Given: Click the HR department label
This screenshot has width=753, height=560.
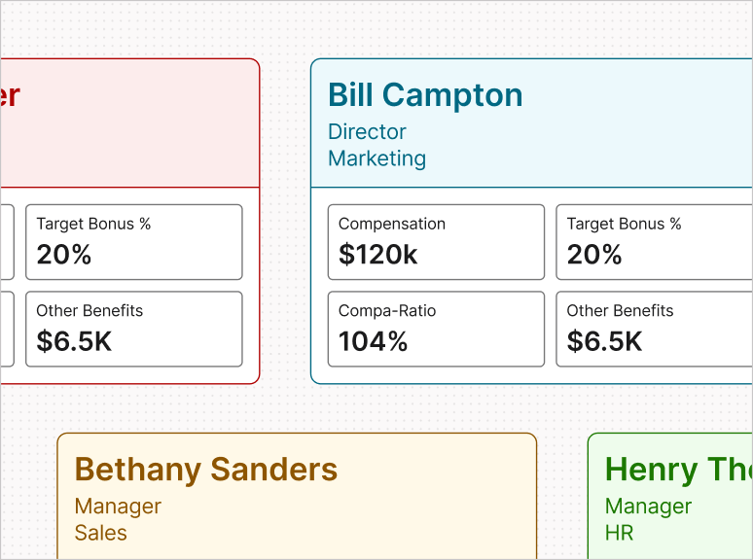Looking at the screenshot, I should (x=619, y=533).
